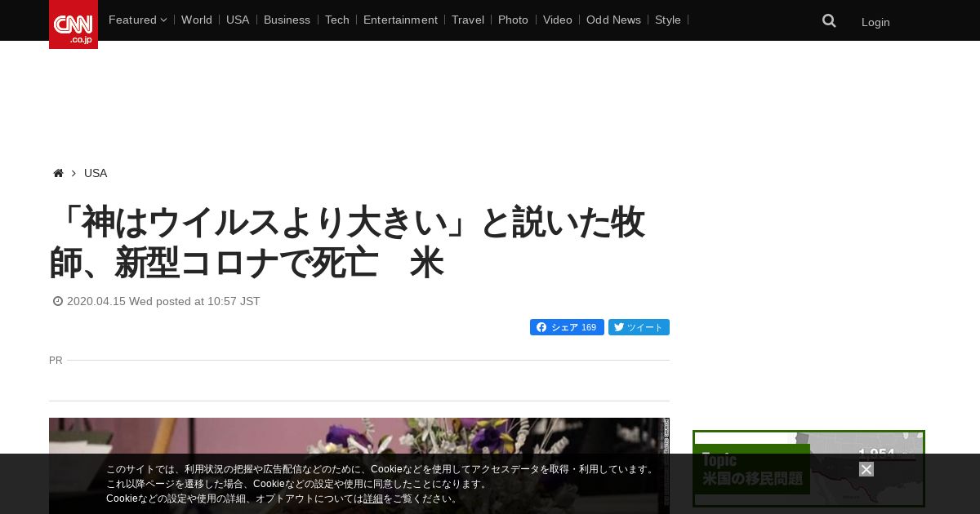Tweet the article via Twitter button
The width and height of the screenshot is (980, 514).
pyautogui.click(x=639, y=327)
